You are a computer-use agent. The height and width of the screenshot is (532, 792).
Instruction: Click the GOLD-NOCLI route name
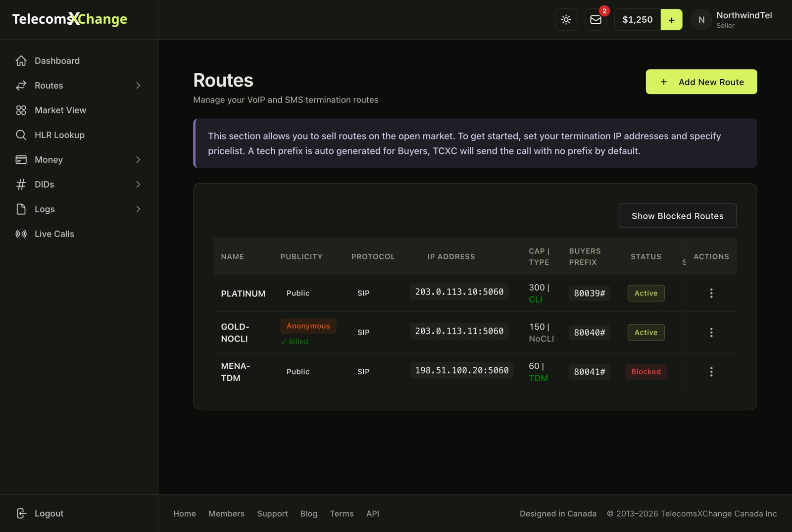click(235, 333)
